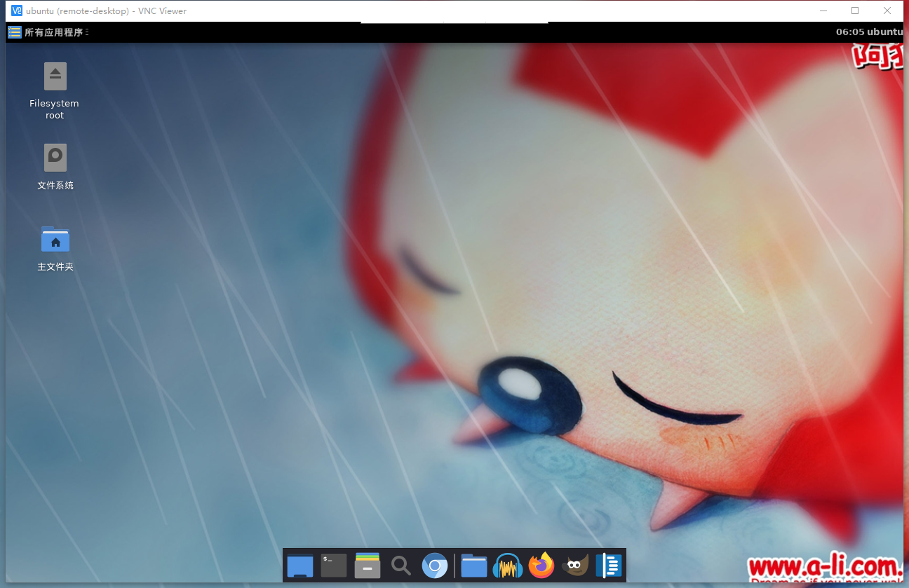Open the file manager drawer icon in the dock
The image size is (909, 588).
(x=368, y=566)
